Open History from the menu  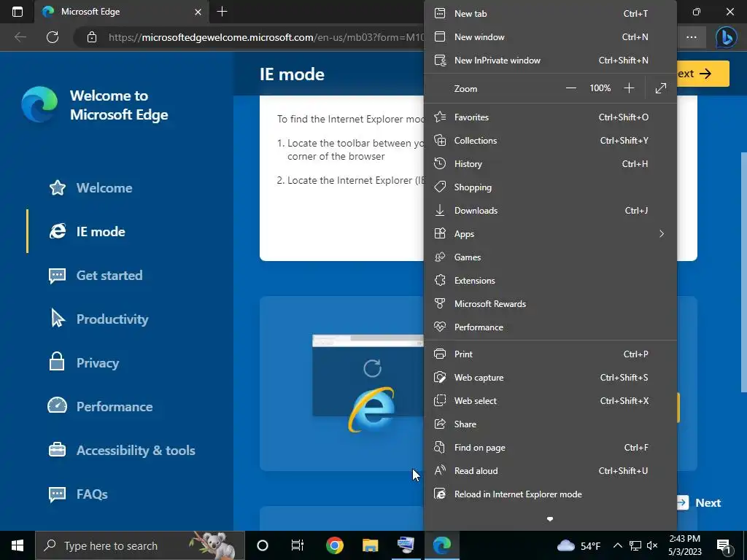[550, 163]
